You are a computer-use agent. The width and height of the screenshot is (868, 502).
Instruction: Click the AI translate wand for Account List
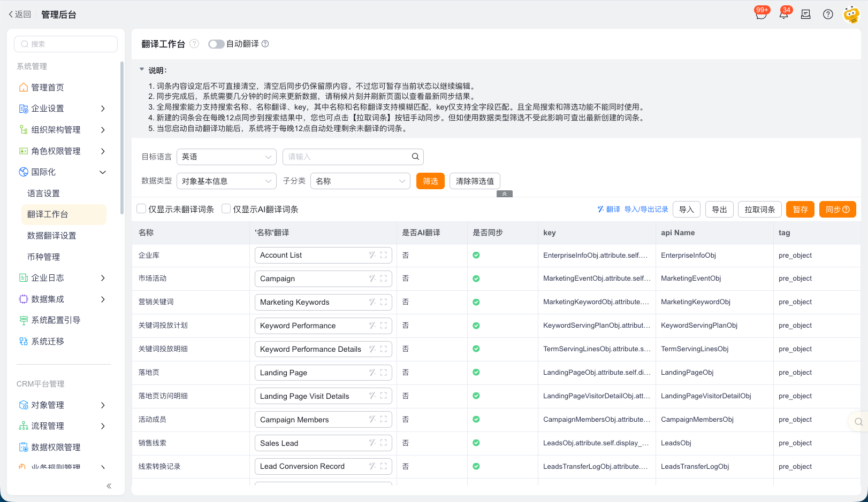click(372, 255)
